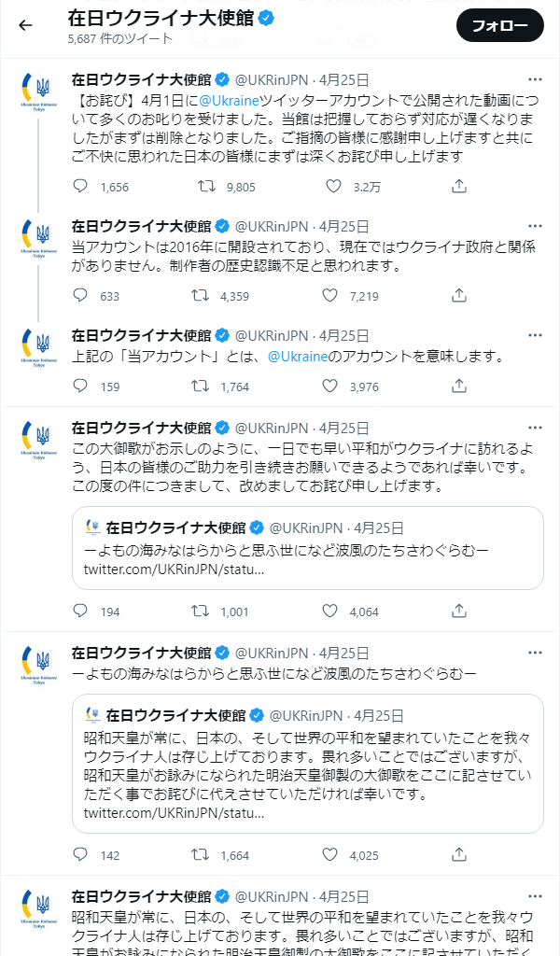Open quoted 昭和天皇 tweet card
The image size is (560, 956).
click(308, 764)
